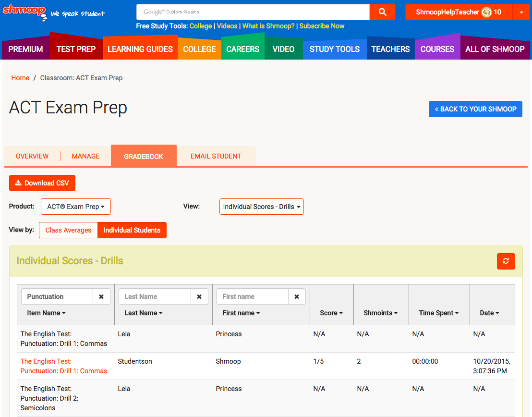Select the Gradebook tab

[x=144, y=156]
